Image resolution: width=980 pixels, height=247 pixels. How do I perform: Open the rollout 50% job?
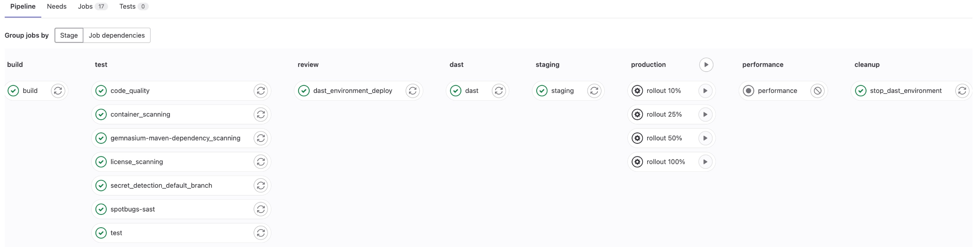tap(664, 138)
